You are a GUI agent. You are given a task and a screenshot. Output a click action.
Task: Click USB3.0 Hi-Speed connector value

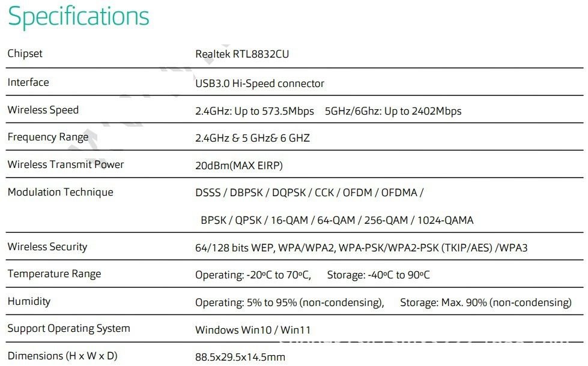259,83
